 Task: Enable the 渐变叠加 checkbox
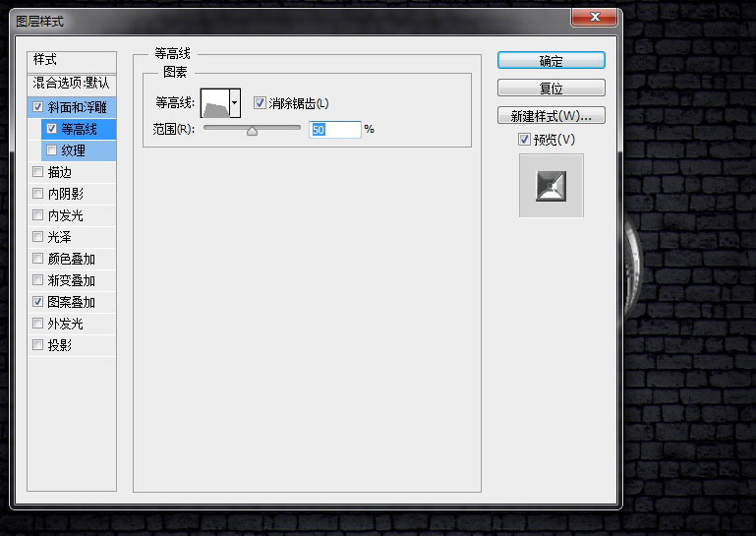[x=37, y=280]
